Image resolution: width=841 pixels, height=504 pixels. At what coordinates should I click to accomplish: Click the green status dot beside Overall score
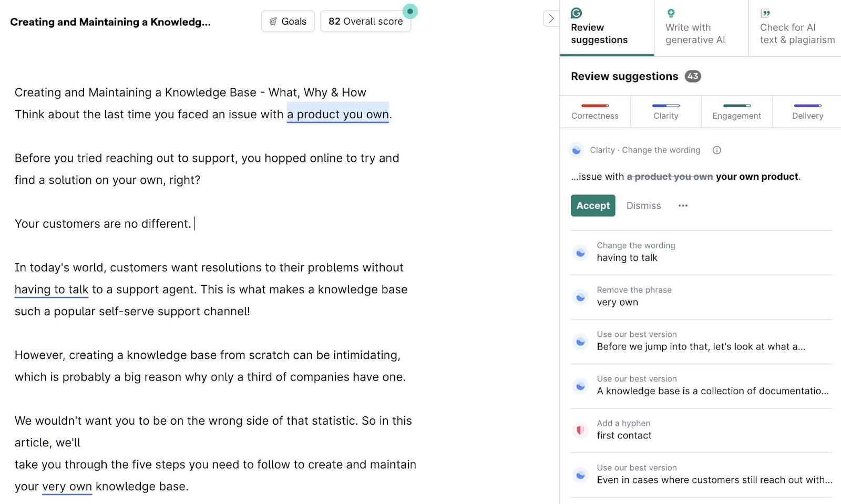409,12
